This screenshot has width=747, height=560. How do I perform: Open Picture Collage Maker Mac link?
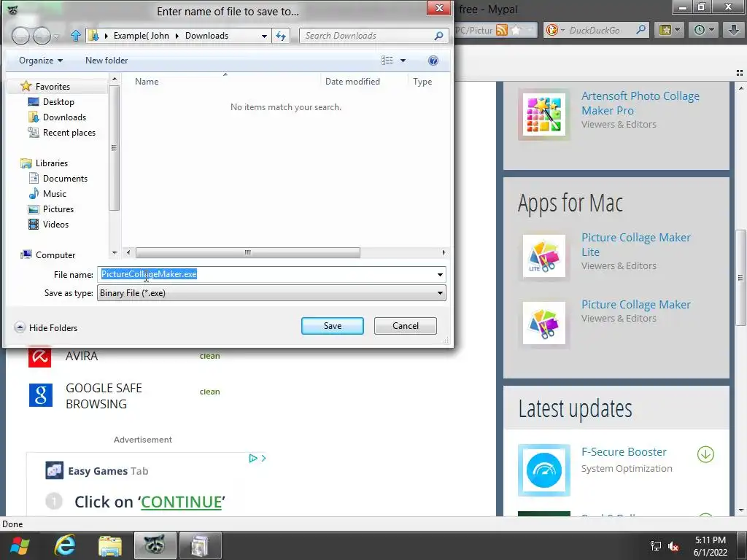pos(636,304)
